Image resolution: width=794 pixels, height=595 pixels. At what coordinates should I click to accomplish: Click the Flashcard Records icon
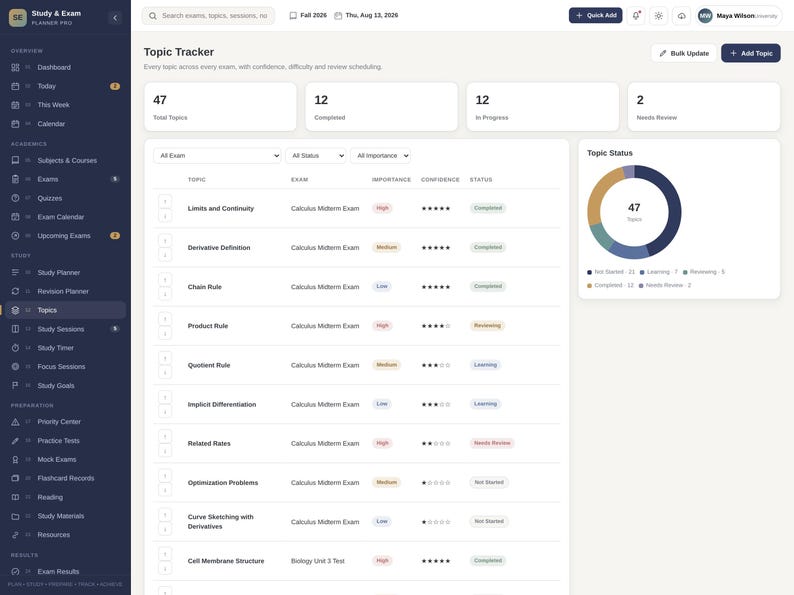[x=15, y=478]
